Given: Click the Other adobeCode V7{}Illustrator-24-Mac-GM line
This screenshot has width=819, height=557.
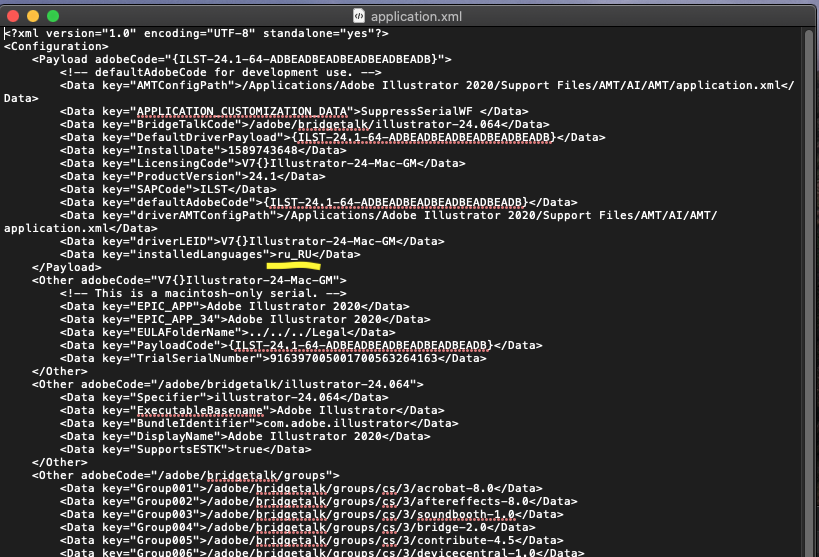Looking at the screenshot, I should (x=189, y=281).
